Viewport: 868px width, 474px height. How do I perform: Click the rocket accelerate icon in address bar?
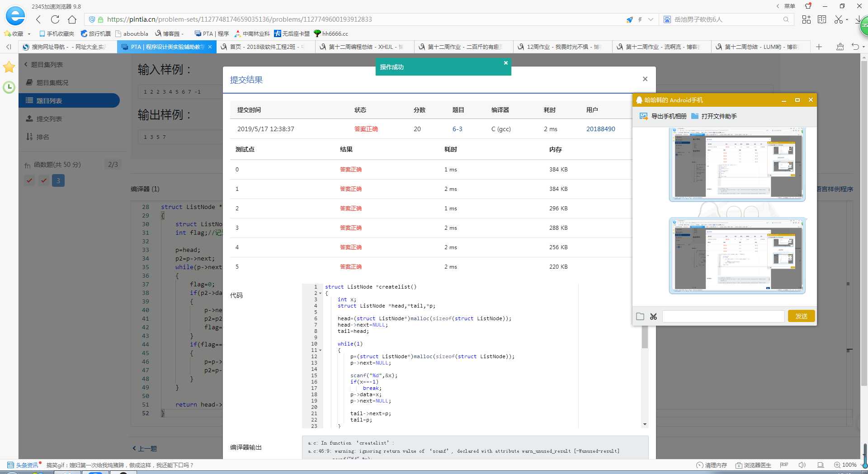629,19
